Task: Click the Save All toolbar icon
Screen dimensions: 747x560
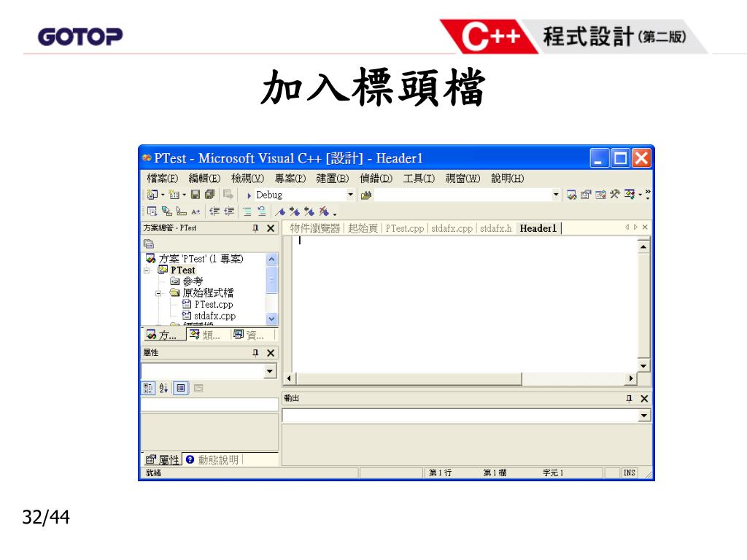Action: pos(209,194)
